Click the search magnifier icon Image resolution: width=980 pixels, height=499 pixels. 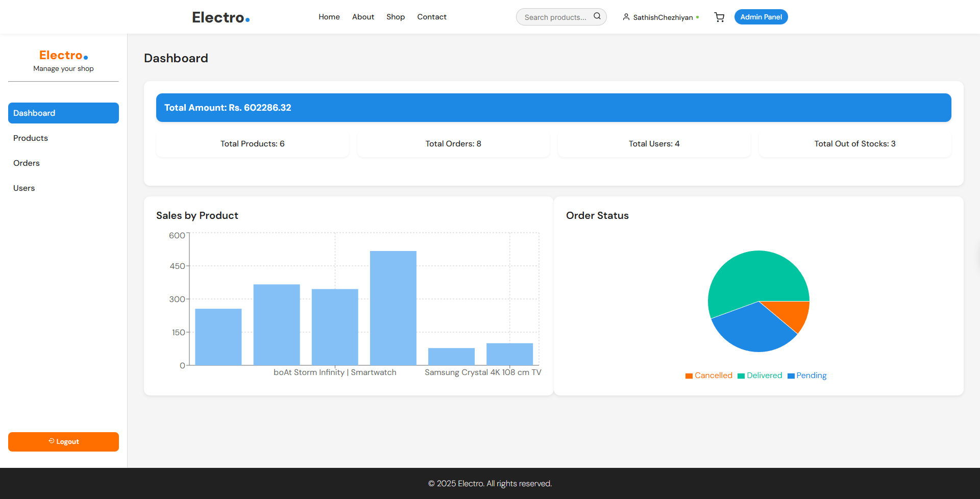[x=597, y=16]
